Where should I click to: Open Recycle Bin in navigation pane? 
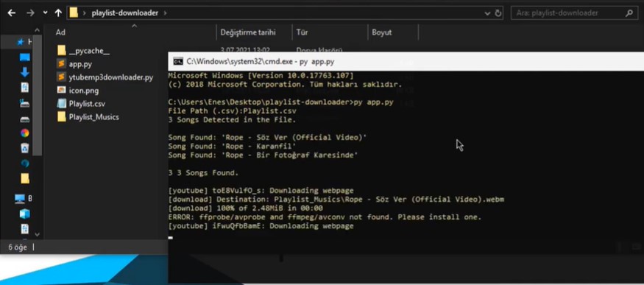coord(24,148)
